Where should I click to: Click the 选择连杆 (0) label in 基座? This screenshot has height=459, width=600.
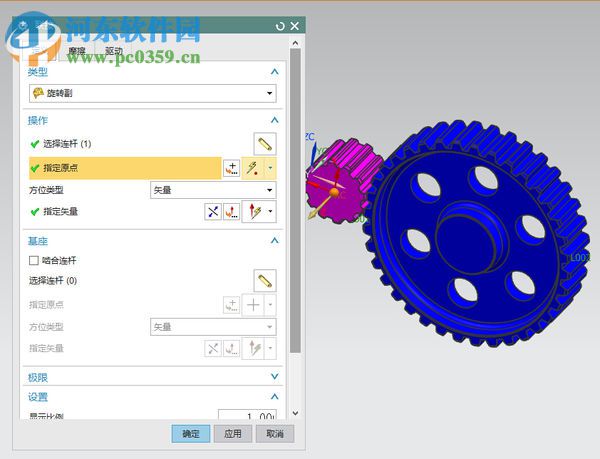coord(53,281)
